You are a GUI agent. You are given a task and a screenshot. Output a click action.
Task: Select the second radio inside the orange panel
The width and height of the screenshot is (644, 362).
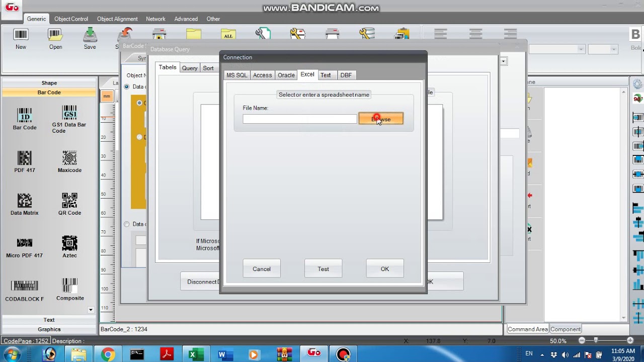pyautogui.click(x=139, y=137)
